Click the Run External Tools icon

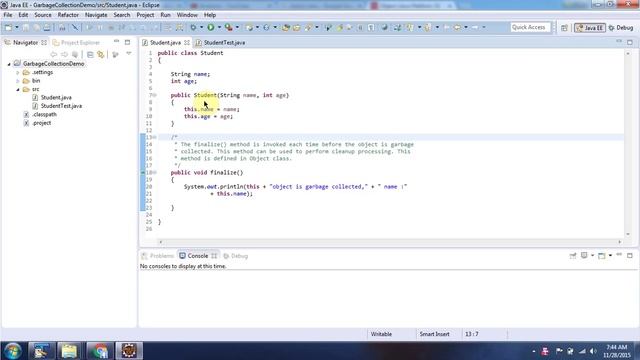pos(229,27)
